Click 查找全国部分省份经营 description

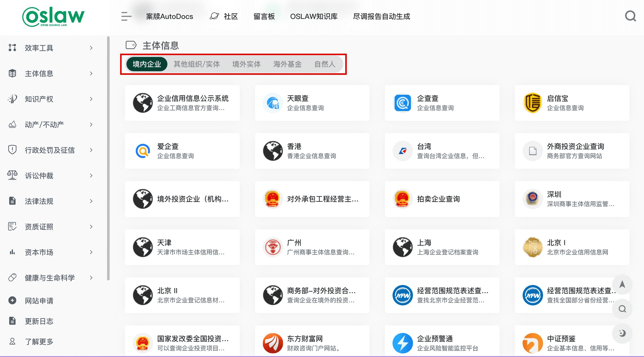(x=581, y=300)
